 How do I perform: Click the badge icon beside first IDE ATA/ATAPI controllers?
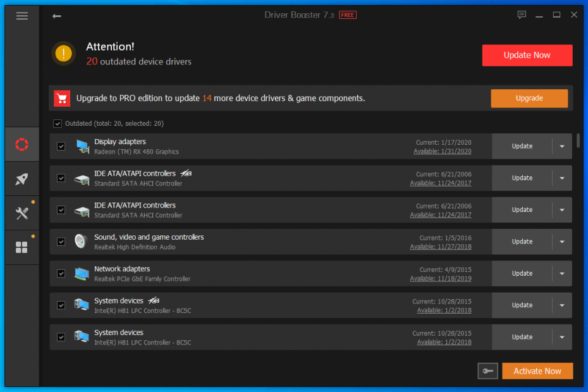(186, 173)
